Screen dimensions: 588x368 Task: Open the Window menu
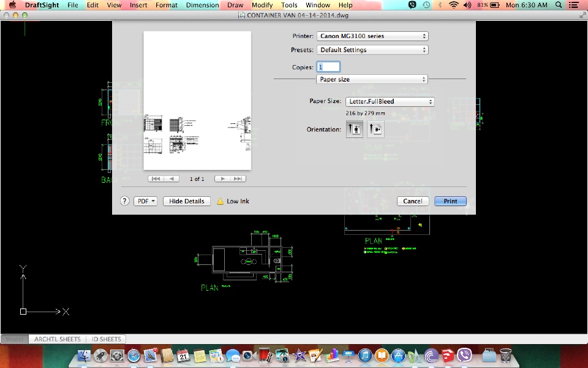[318, 5]
